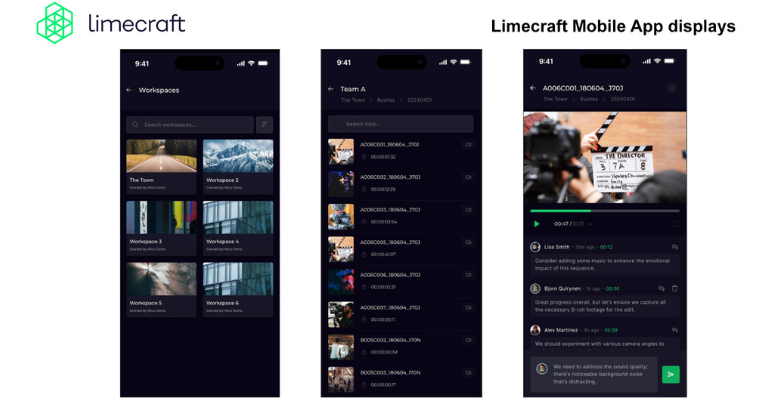Reply to Alex Martinez's comment
780x405 pixels.
(675, 330)
